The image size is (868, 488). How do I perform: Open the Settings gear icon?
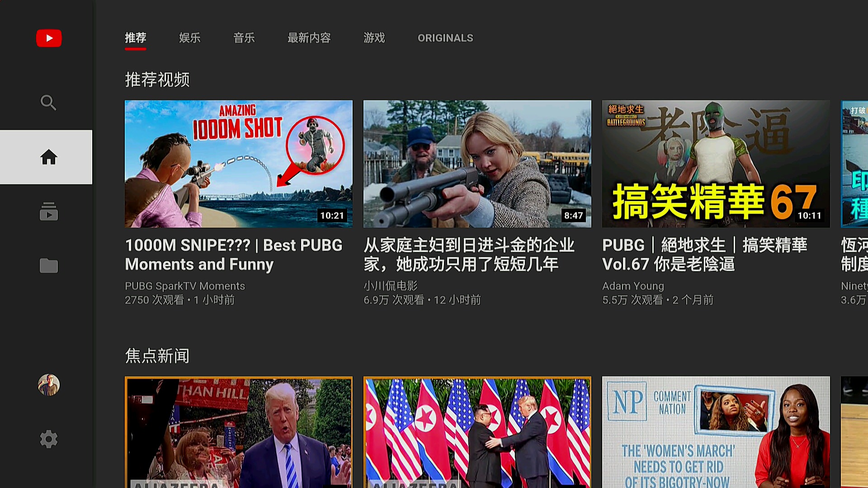48,439
